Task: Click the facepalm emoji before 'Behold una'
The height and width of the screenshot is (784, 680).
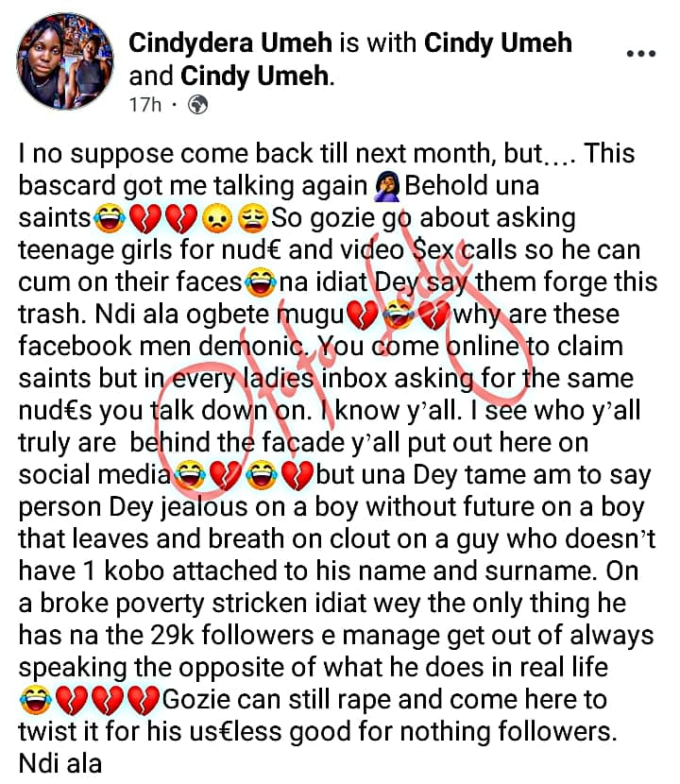Action: pos(387,186)
